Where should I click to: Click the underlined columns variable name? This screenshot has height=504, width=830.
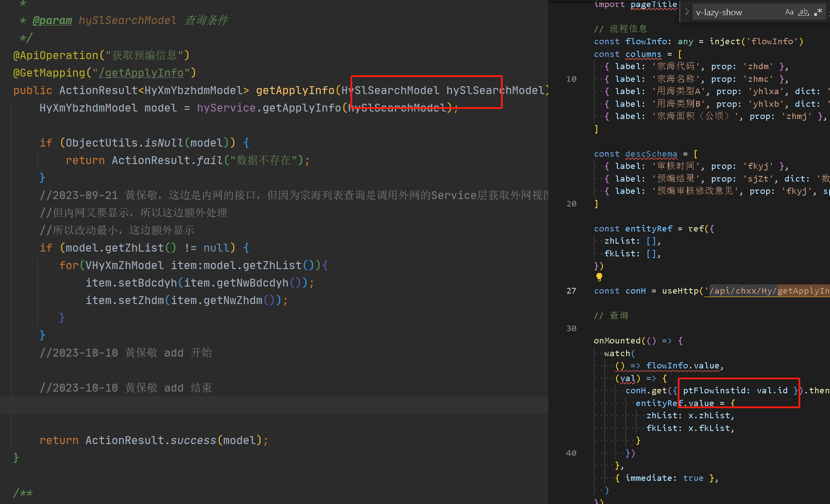[x=643, y=54]
